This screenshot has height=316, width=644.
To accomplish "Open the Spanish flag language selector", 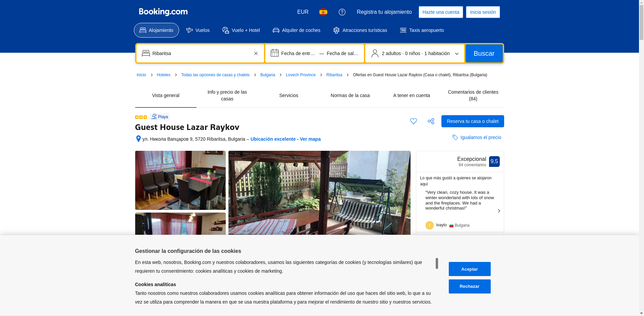I will click(x=323, y=12).
